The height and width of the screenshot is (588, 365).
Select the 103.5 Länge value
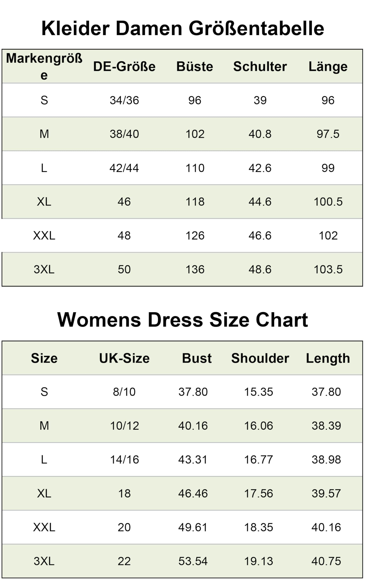(x=328, y=269)
